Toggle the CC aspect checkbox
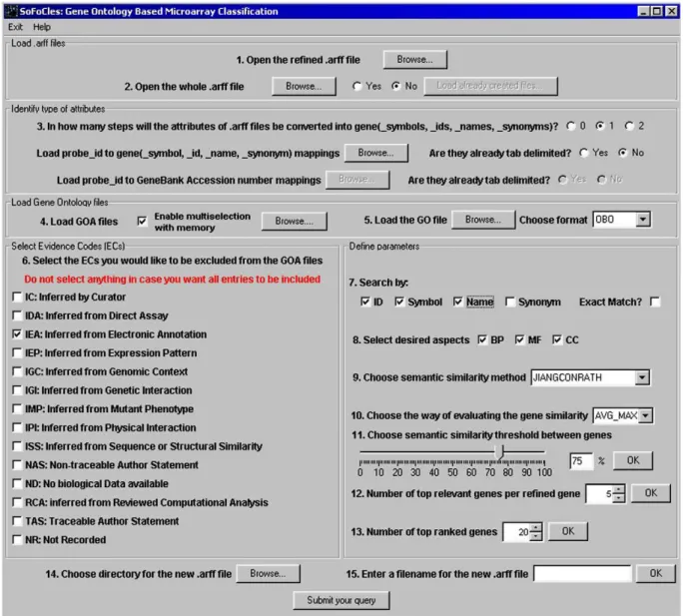The height and width of the screenshot is (616, 683). [x=556, y=339]
